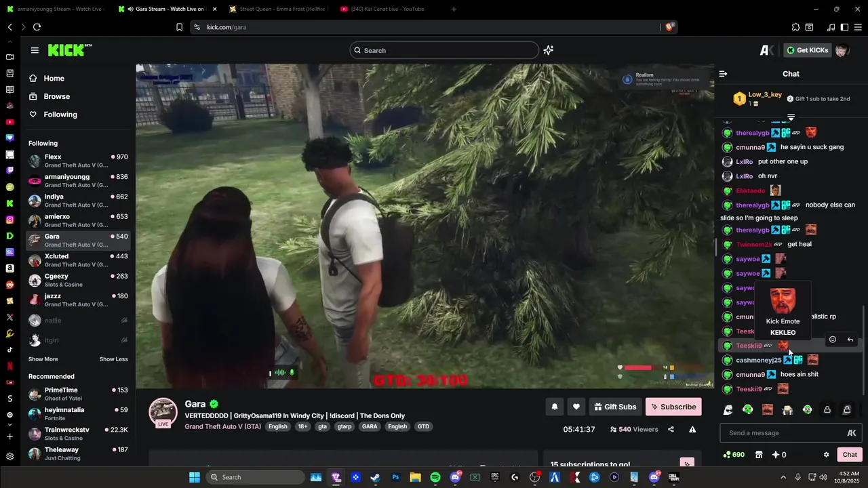This screenshot has height=488, width=868.
Task: Open the Kick hamburger menu
Action: click(35, 50)
